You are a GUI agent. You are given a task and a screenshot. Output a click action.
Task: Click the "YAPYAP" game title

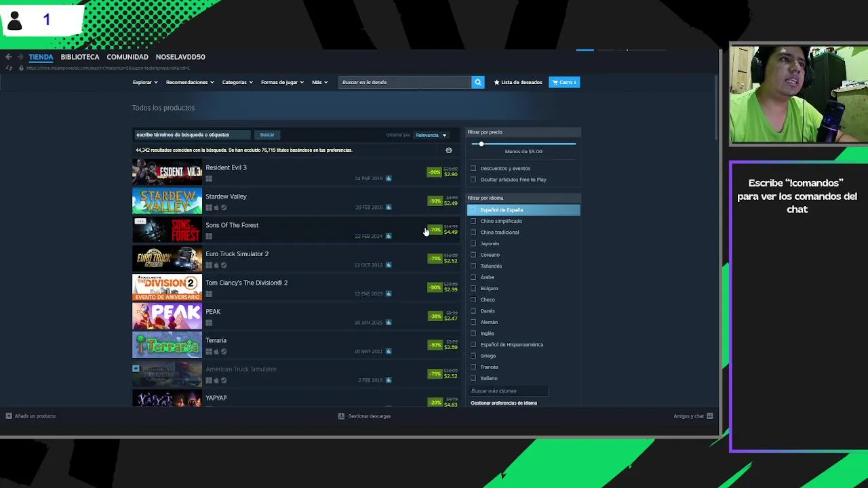tap(216, 398)
